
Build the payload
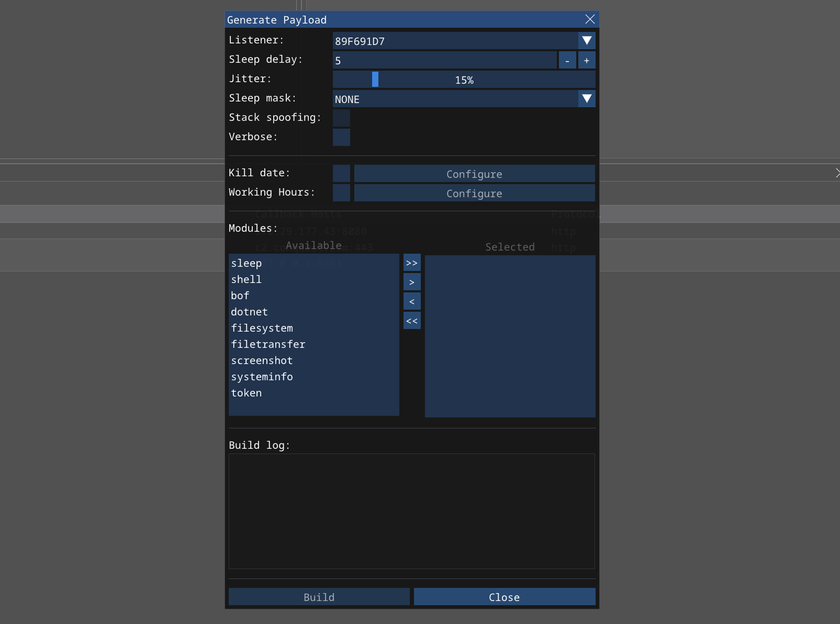(319, 597)
